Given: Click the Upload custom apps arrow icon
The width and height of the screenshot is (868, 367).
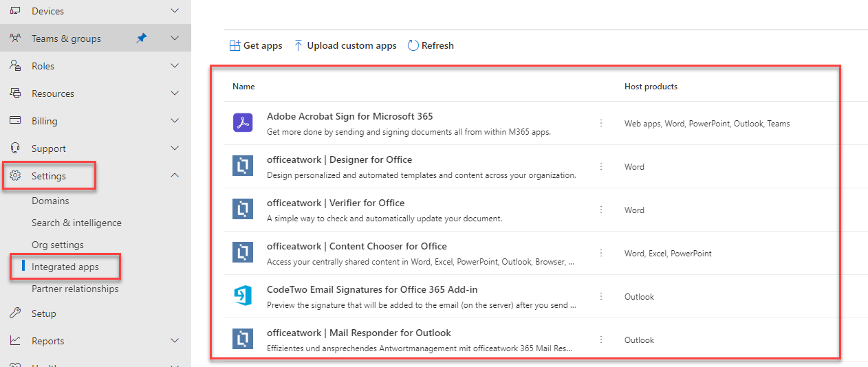Looking at the screenshot, I should pyautogui.click(x=299, y=45).
